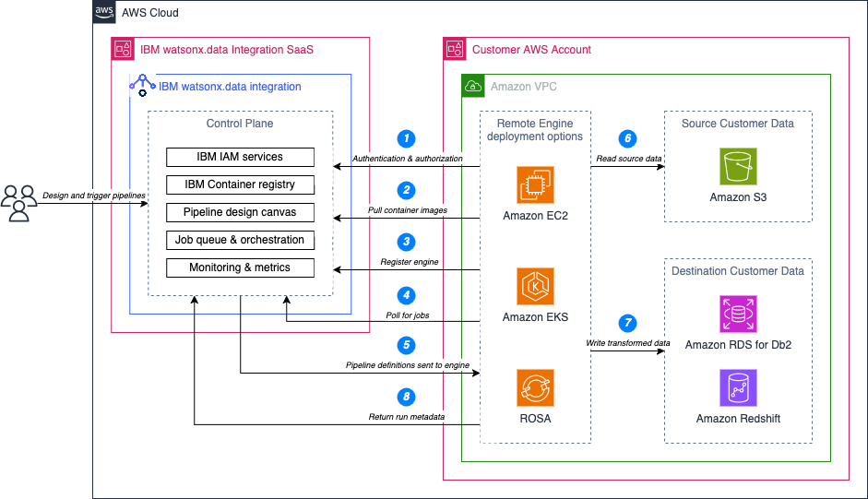Click the Customer AWS Account icon
Viewport: 868px width, 499px height.
(x=455, y=49)
